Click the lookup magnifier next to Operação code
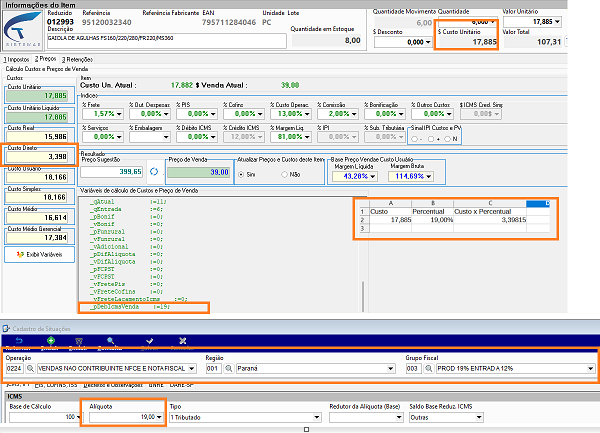Image resolution: width=600 pixels, height=433 pixels. pyautogui.click(x=31, y=368)
